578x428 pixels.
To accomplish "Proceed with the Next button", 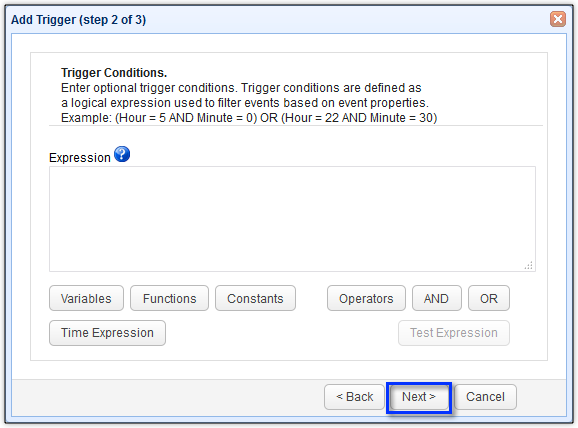I will pyautogui.click(x=419, y=397).
